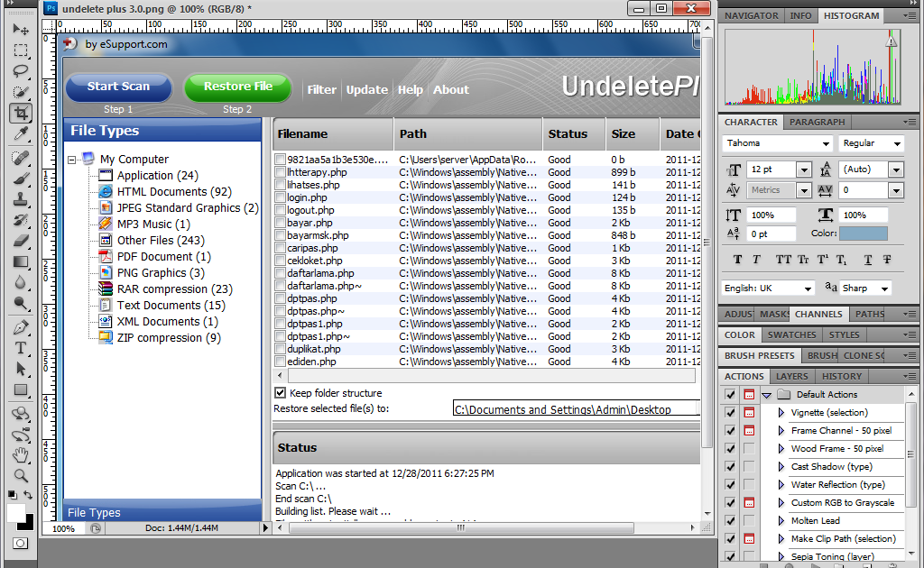Activate the Hand tool

coord(21,455)
